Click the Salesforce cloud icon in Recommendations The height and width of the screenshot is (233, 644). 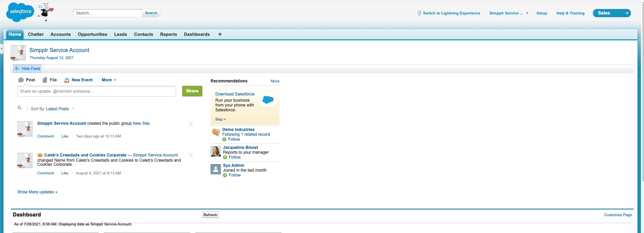coord(268,100)
